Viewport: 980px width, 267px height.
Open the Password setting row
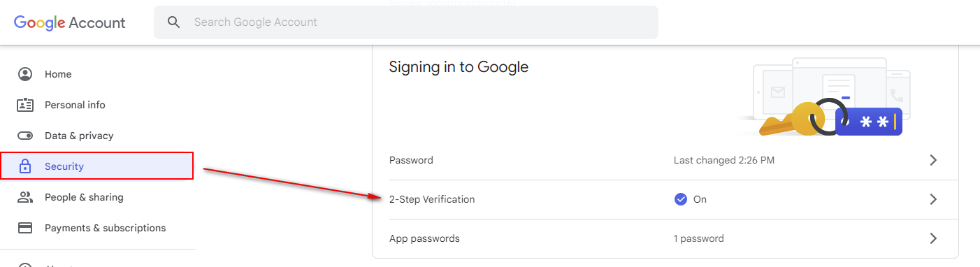665,160
